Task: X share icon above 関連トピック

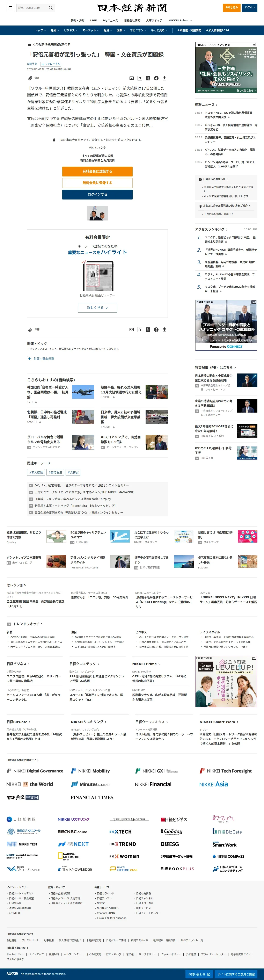Action: (148, 330)
